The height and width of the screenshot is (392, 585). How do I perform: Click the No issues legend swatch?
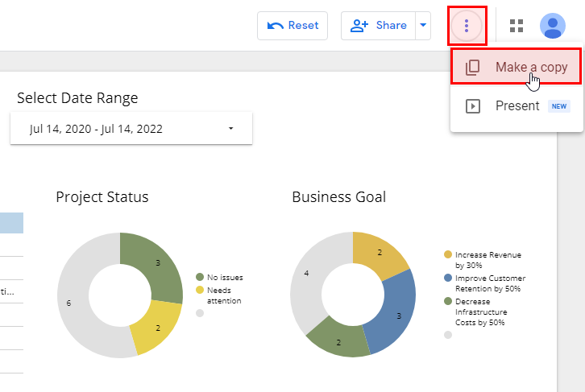[200, 277]
